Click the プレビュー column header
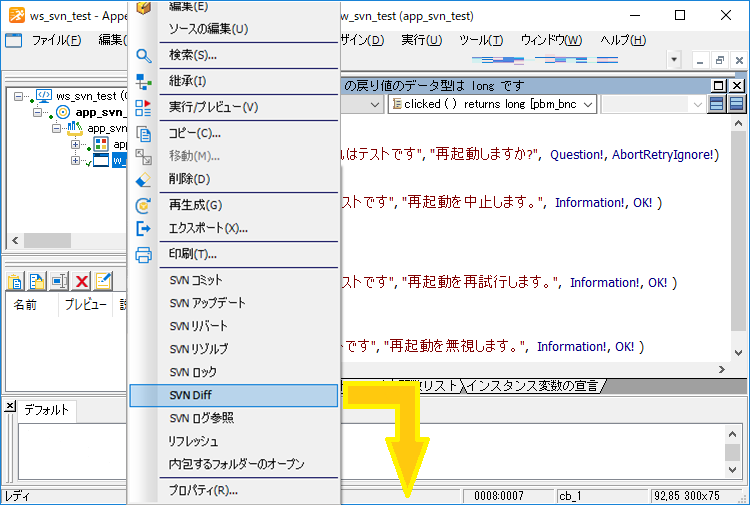The image size is (750, 510). [86, 305]
